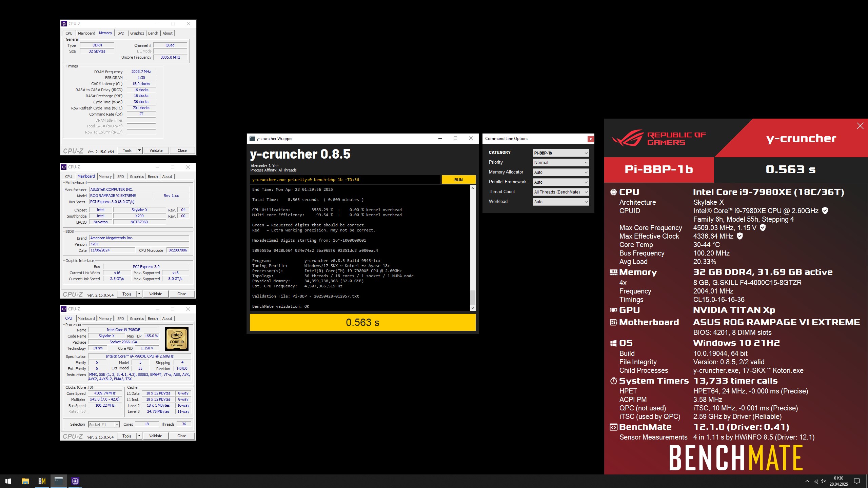
Task: Click the DRAM Frequency value 2003.7 MHz
Action: [141, 72]
